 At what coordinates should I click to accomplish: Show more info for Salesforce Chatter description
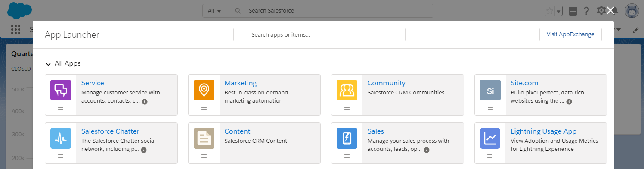[x=144, y=150]
